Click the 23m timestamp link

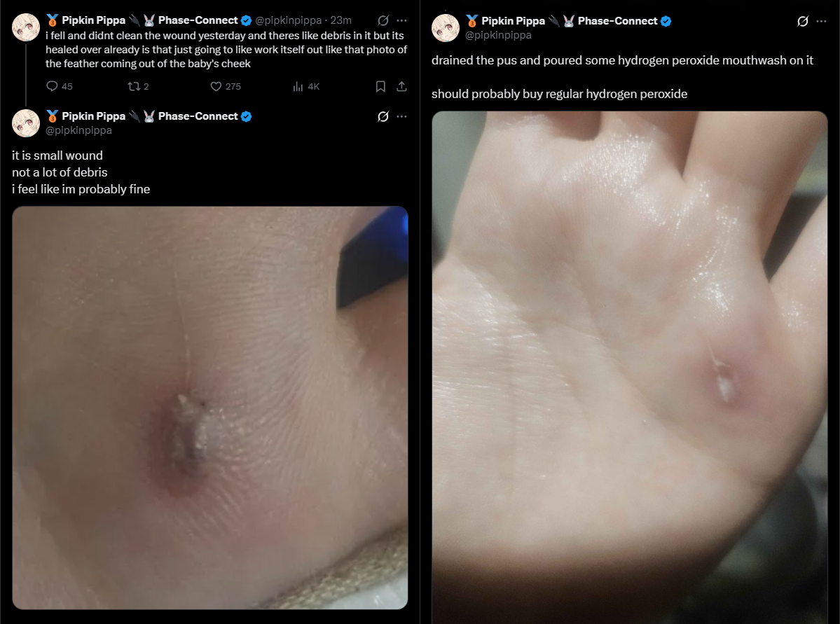pos(340,20)
